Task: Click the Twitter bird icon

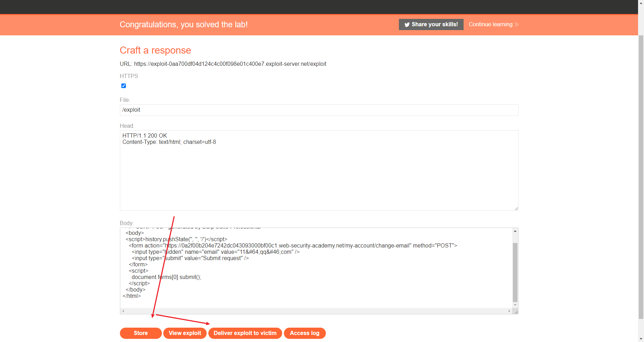Action: (407, 25)
